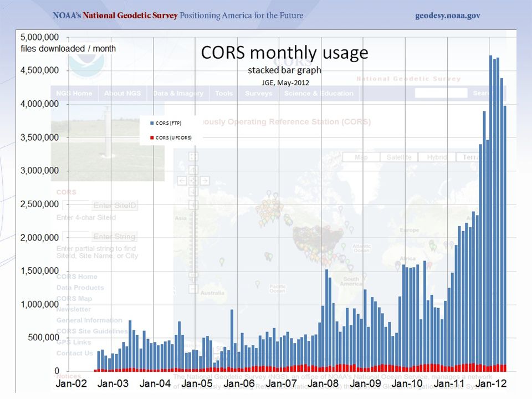Click the Jan-10 x-axis label
This screenshot has height=399, width=532.
pos(407,383)
